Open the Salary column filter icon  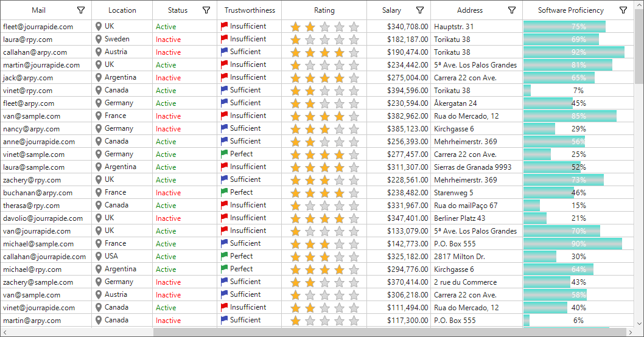[x=420, y=10]
